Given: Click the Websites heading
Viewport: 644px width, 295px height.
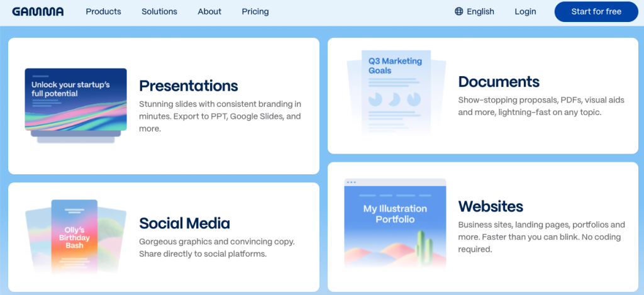Looking at the screenshot, I should [491, 206].
